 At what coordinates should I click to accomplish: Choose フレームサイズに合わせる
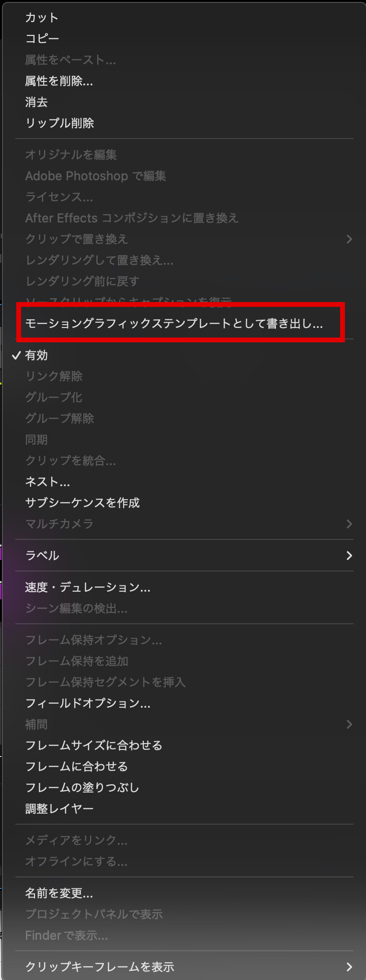(94, 746)
